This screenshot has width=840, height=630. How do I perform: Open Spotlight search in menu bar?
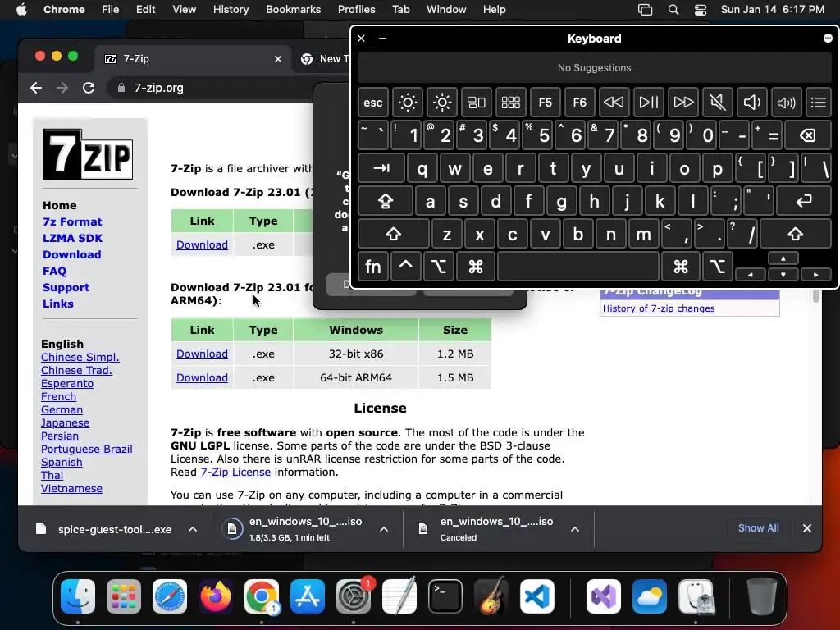(673, 10)
